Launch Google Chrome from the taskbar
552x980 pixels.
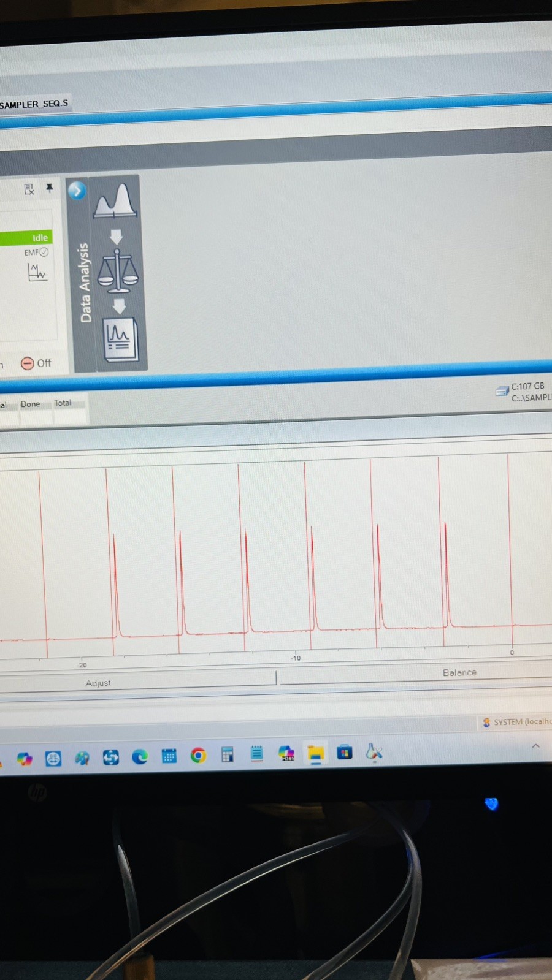point(197,756)
